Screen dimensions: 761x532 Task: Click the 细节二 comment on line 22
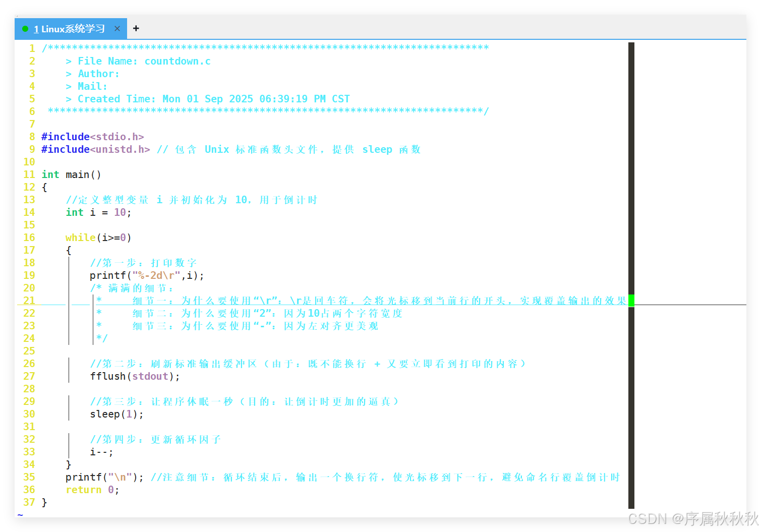coord(249,313)
